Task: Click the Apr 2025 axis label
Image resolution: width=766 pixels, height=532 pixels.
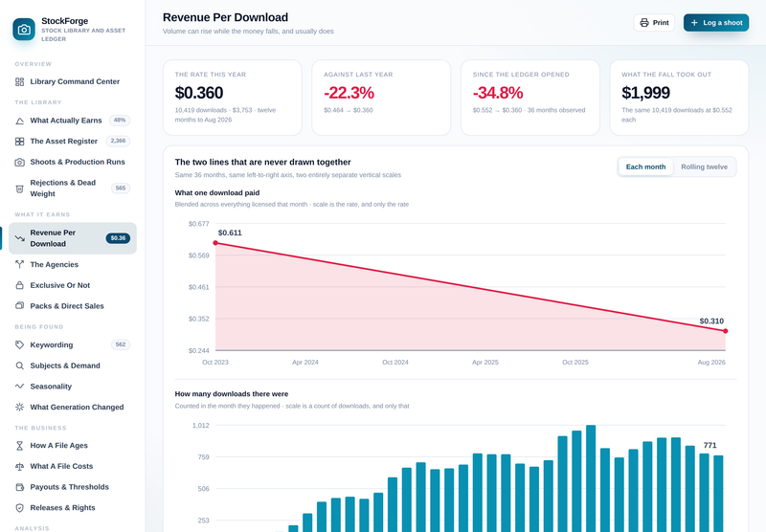Action: 485,363
